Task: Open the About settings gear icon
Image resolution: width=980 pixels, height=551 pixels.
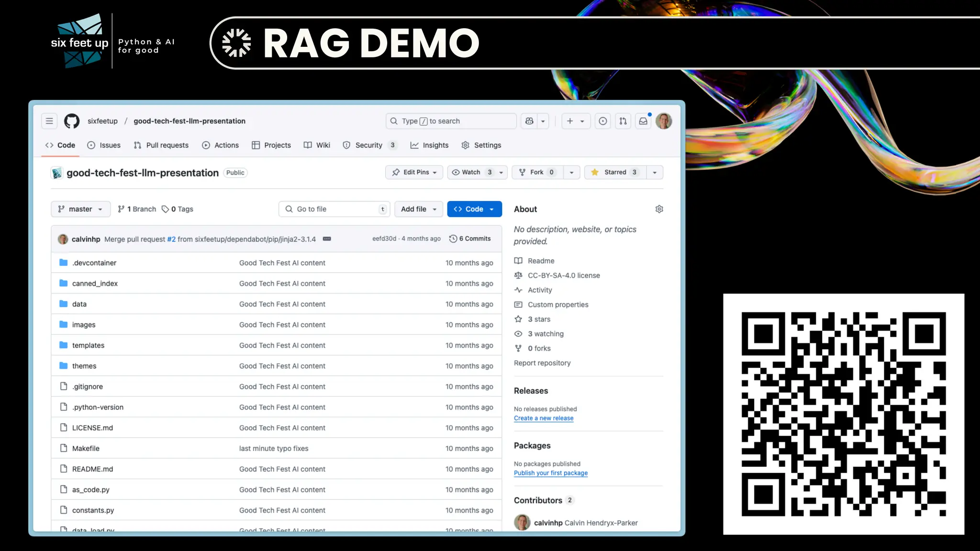Action: tap(659, 209)
